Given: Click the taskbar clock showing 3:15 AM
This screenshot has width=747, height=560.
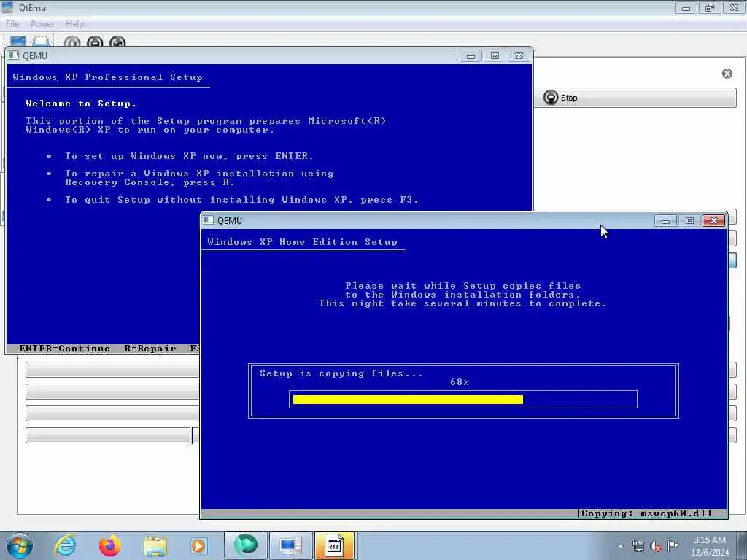Looking at the screenshot, I should pyautogui.click(x=710, y=546).
